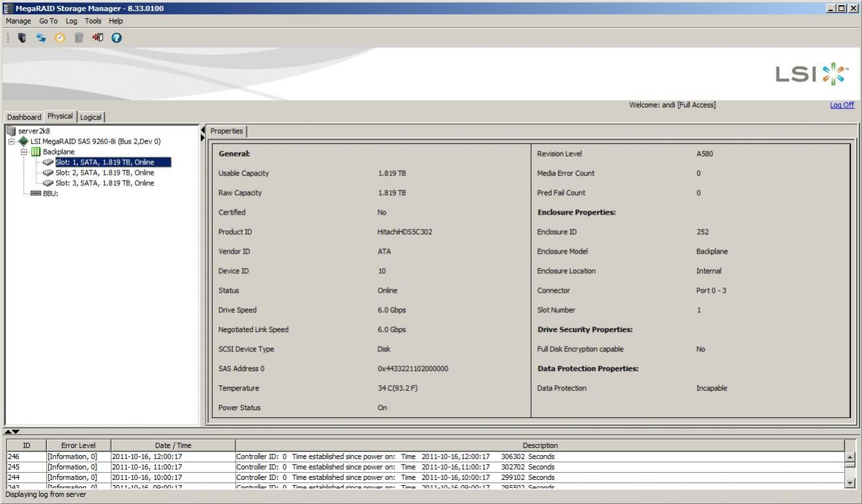The width and height of the screenshot is (862, 504).
Task: Switch to the Logical tab
Action: coord(91,117)
